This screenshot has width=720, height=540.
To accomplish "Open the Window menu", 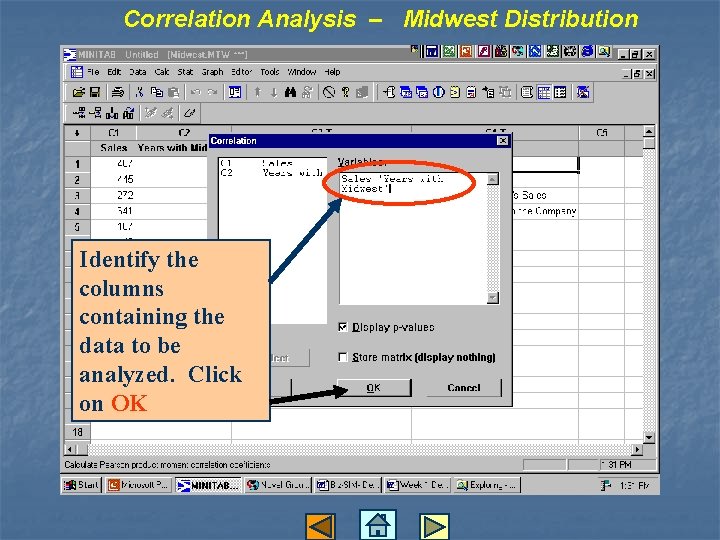I will [x=302, y=72].
